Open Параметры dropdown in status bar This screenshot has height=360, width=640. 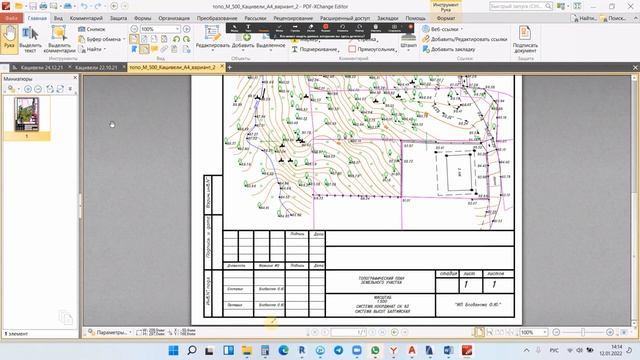tap(109, 332)
